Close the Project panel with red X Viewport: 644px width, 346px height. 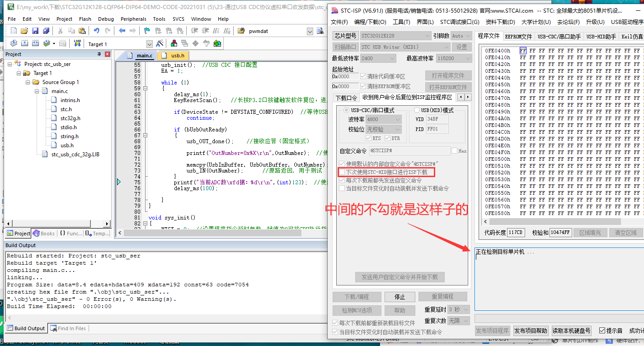tap(108, 54)
